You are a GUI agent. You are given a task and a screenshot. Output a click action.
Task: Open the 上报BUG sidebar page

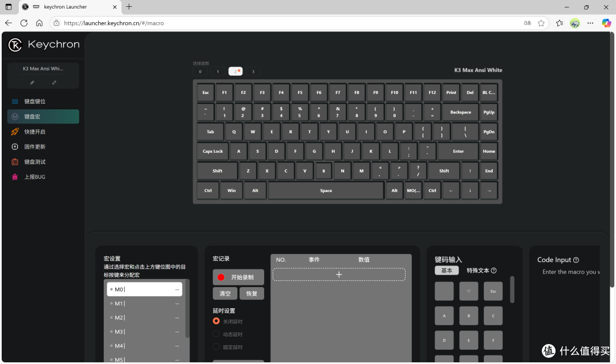coord(43,177)
